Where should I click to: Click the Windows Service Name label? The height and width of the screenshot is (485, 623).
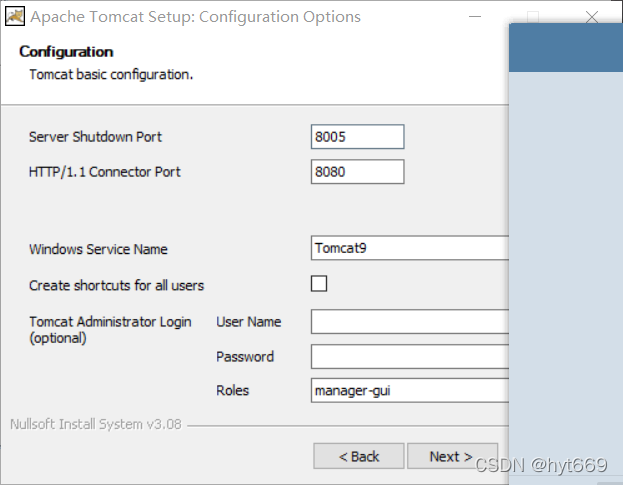coord(98,249)
